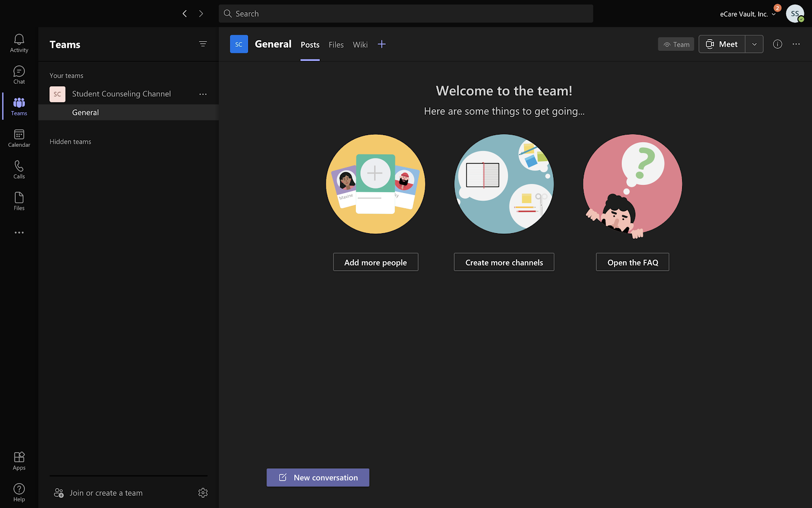Expand the Meet dropdown arrow
812x508 pixels.
[x=754, y=44]
